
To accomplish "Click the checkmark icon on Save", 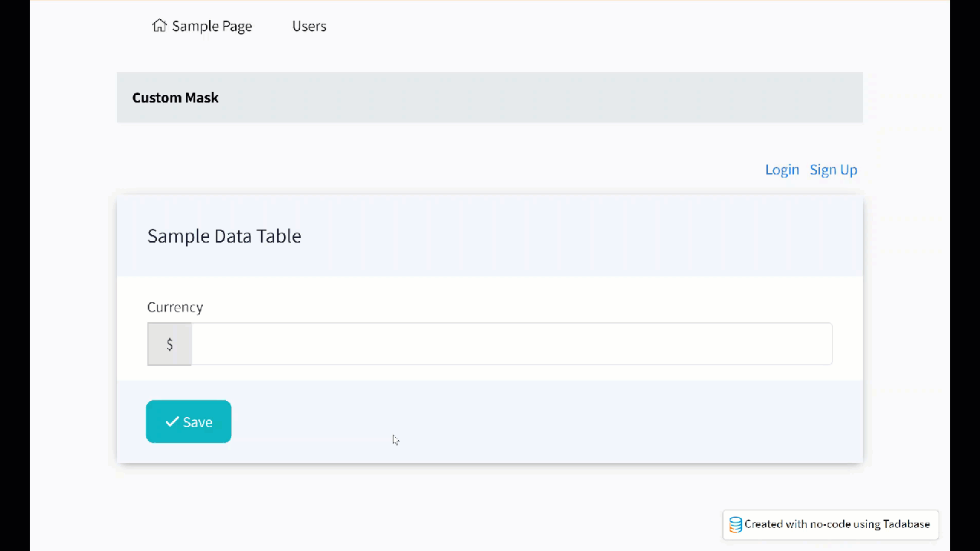I will click(172, 422).
